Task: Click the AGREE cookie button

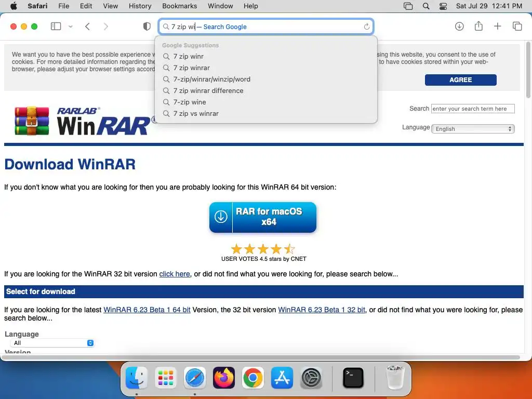Action: click(x=460, y=79)
